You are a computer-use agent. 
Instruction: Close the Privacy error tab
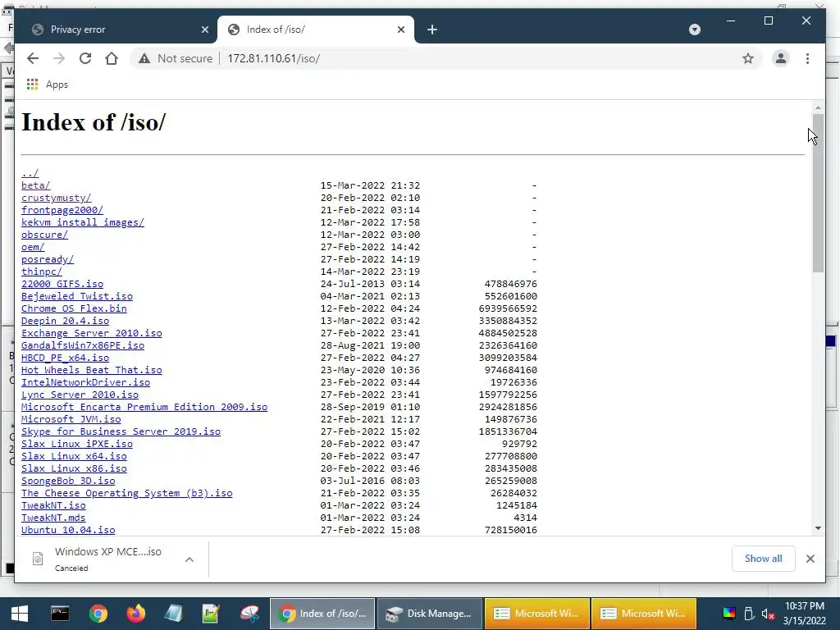(x=204, y=30)
